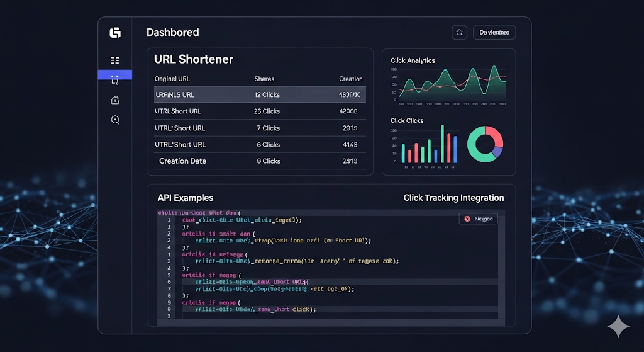
Task: Click the red X icon on Neigee button
Action: tap(467, 219)
